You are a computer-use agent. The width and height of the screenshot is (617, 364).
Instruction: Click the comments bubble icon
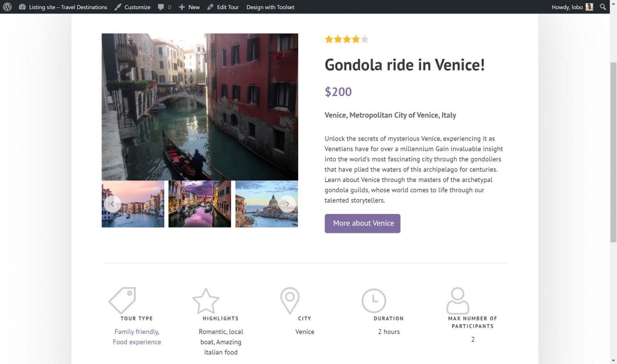tap(161, 7)
